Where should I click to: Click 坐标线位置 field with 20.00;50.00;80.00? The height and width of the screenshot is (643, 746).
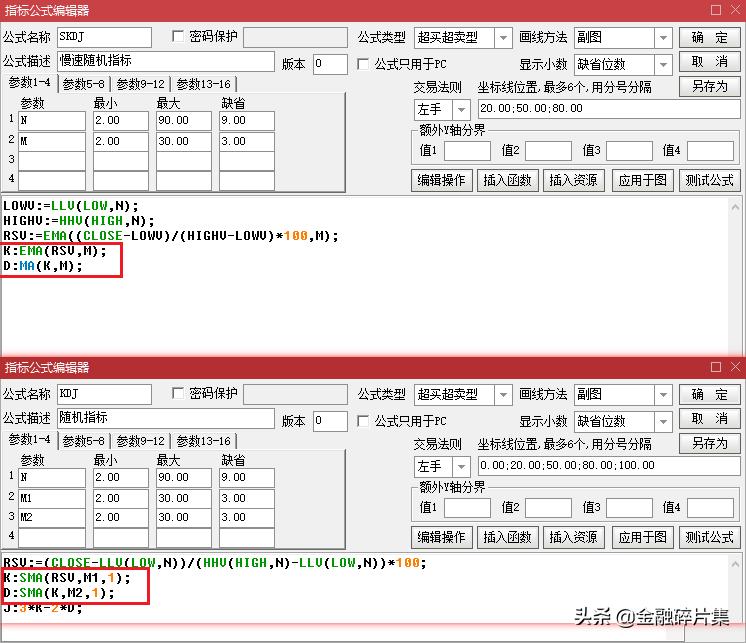pyautogui.click(x=609, y=109)
